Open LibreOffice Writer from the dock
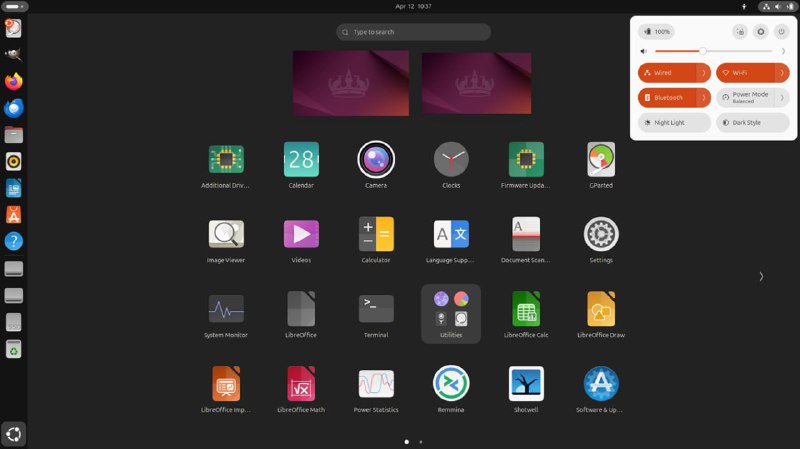 tap(14, 188)
